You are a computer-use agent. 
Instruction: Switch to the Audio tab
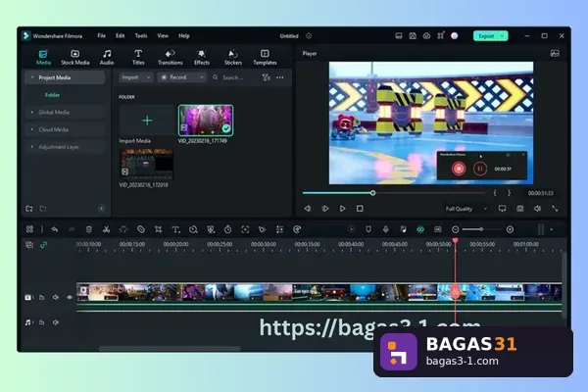pyautogui.click(x=107, y=58)
